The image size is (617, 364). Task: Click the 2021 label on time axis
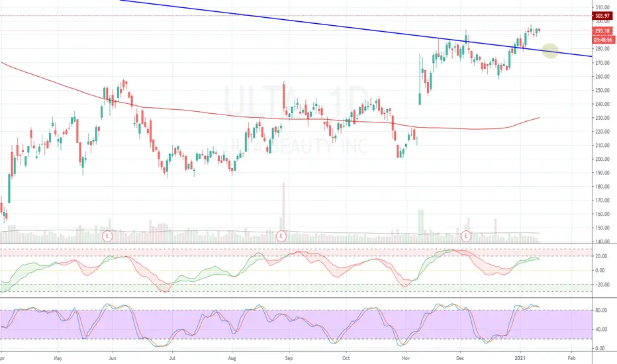tap(520, 358)
